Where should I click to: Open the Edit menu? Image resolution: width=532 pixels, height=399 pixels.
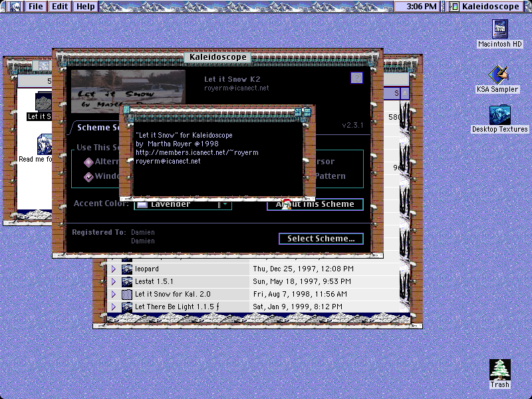[60, 6]
